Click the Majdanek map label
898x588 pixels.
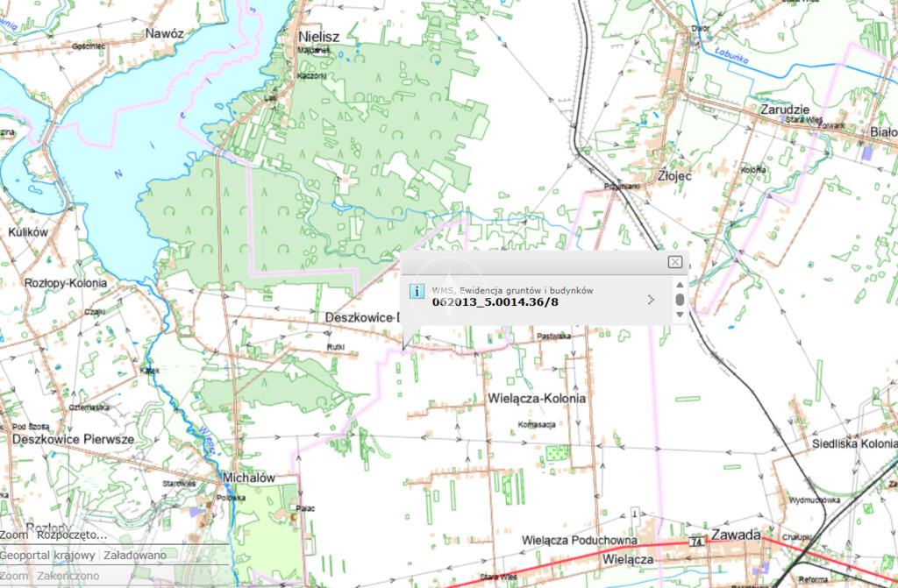click(x=313, y=50)
